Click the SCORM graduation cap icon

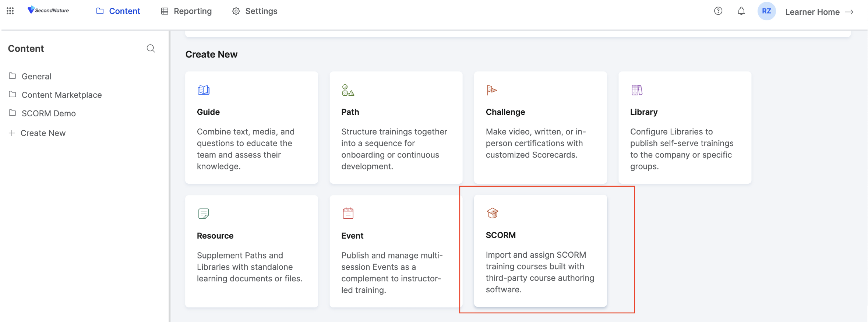(492, 213)
